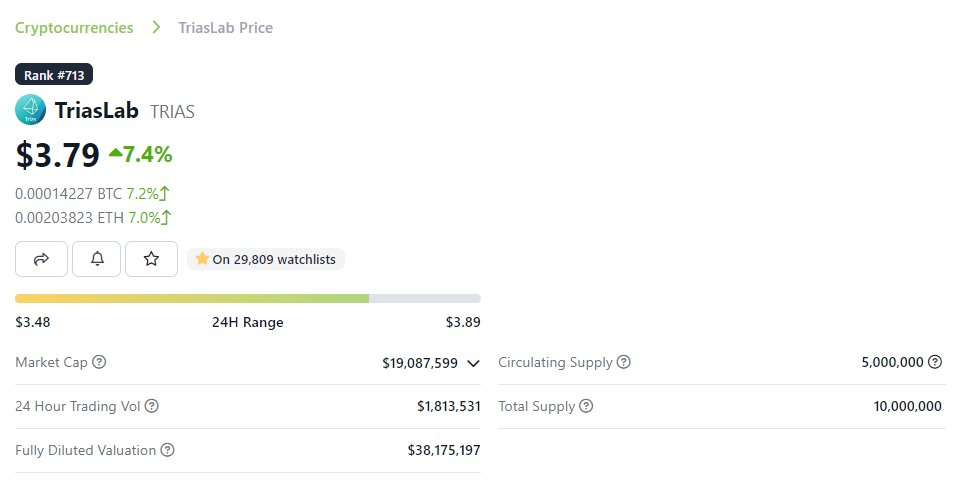Click the 24 Hour Trading Vol info icon
Screen dimensions: 955x498
coord(151,406)
